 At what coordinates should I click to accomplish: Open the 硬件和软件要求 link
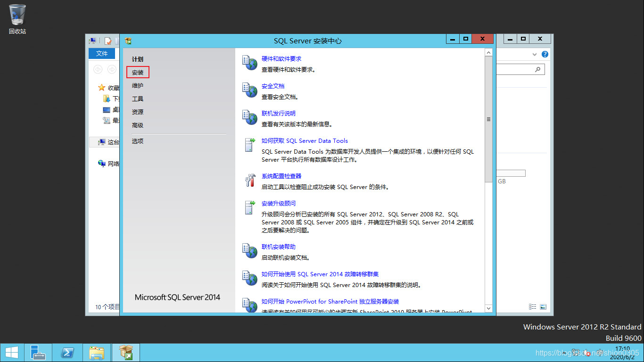(x=281, y=59)
